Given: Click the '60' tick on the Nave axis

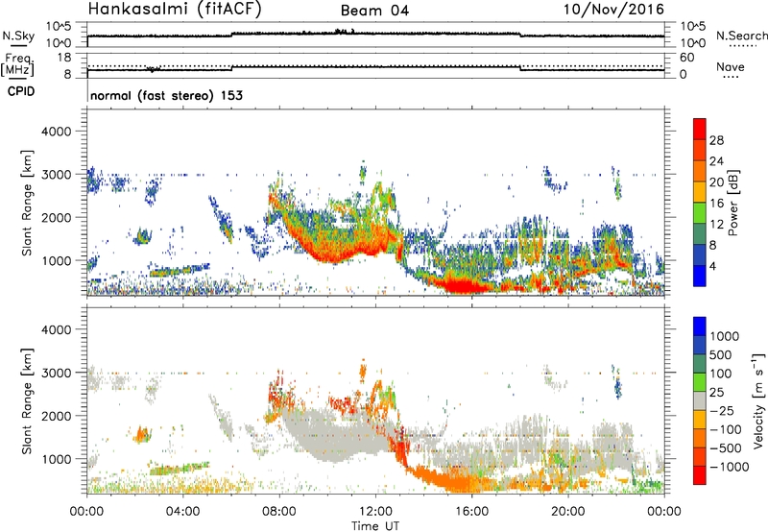Looking at the screenshot, I should 686,58.
